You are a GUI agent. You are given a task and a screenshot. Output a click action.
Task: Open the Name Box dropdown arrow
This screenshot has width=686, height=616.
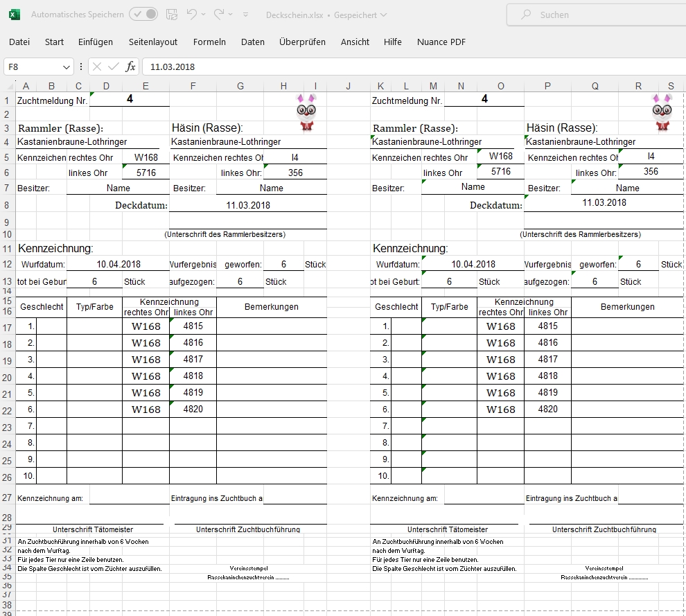click(67, 67)
